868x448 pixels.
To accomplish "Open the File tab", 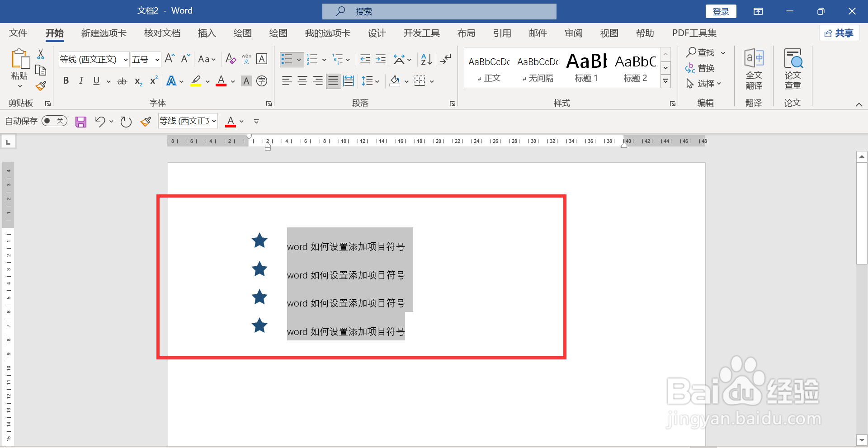I will (x=18, y=33).
